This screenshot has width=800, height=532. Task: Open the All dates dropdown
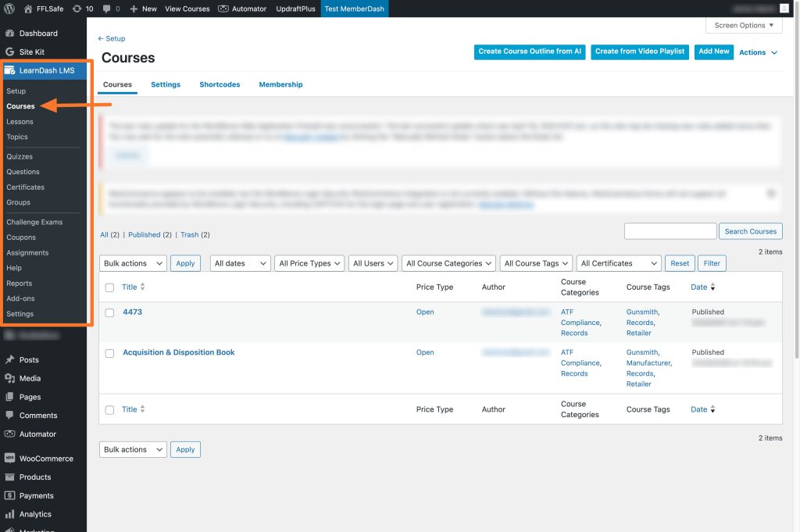click(x=241, y=263)
